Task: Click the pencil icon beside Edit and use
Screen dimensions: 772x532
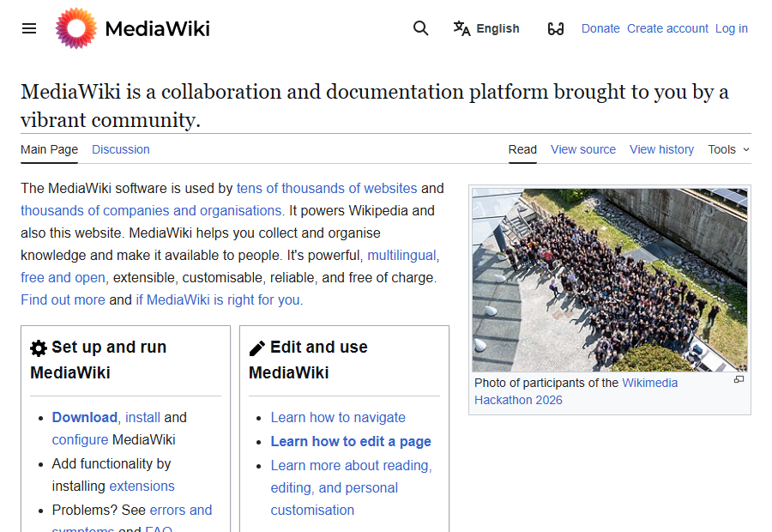Action: click(257, 348)
